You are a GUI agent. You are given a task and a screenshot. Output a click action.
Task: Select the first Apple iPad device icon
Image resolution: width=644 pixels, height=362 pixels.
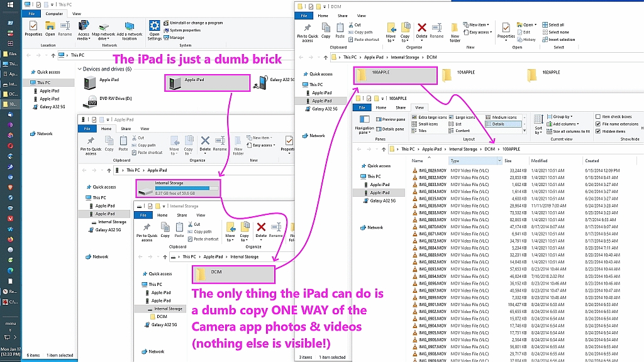click(x=89, y=83)
